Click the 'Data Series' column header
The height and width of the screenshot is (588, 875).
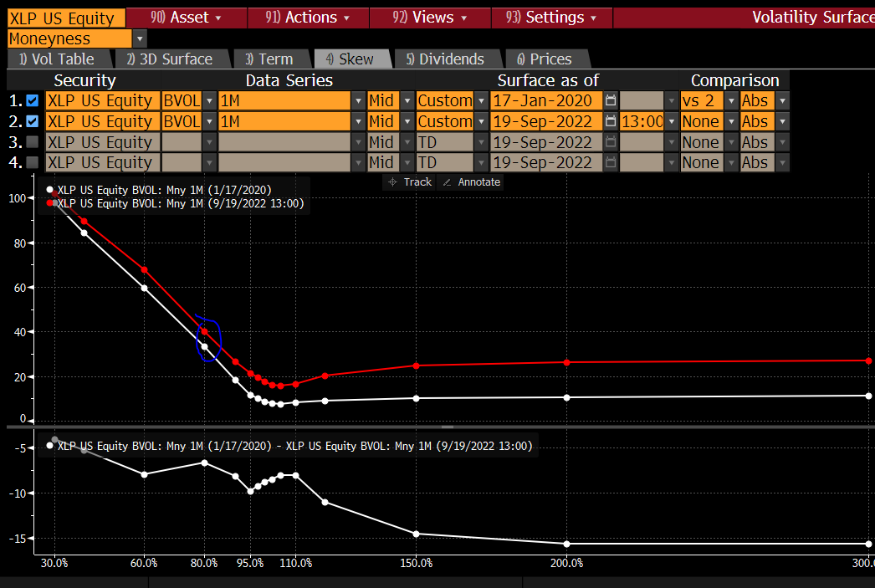[x=289, y=81]
